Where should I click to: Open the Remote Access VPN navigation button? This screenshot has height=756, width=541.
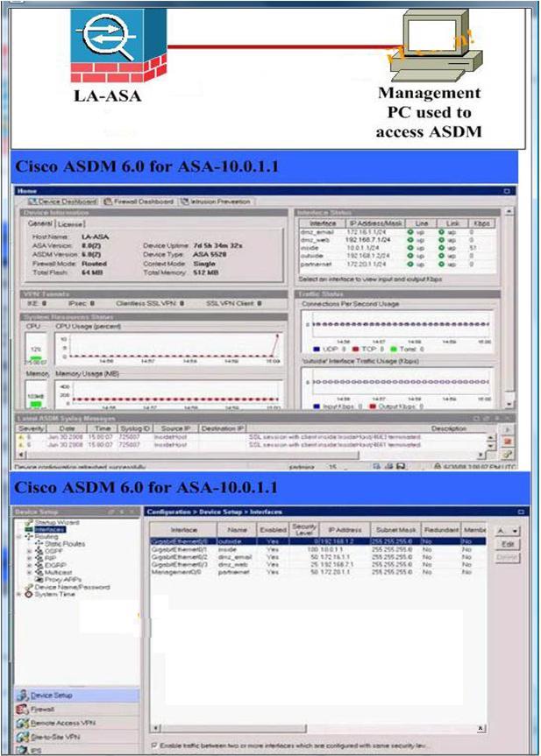tap(77, 724)
